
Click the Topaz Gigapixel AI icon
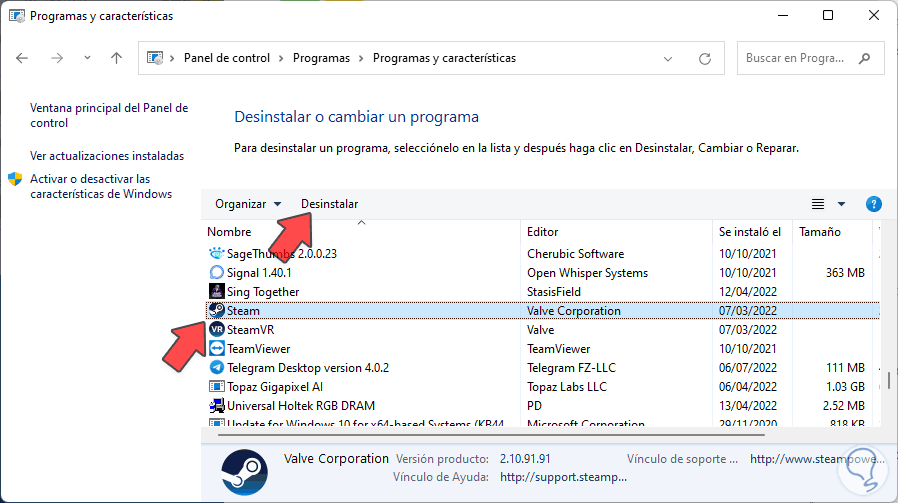pos(216,386)
